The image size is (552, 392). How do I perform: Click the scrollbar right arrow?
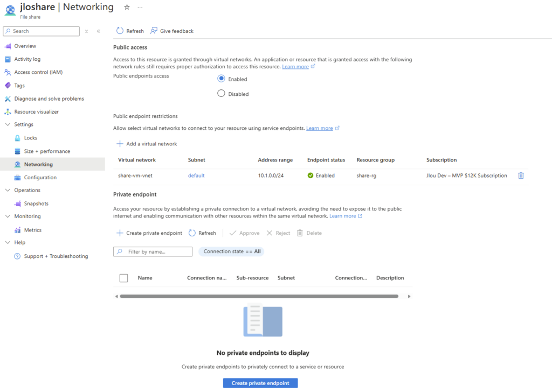click(409, 296)
